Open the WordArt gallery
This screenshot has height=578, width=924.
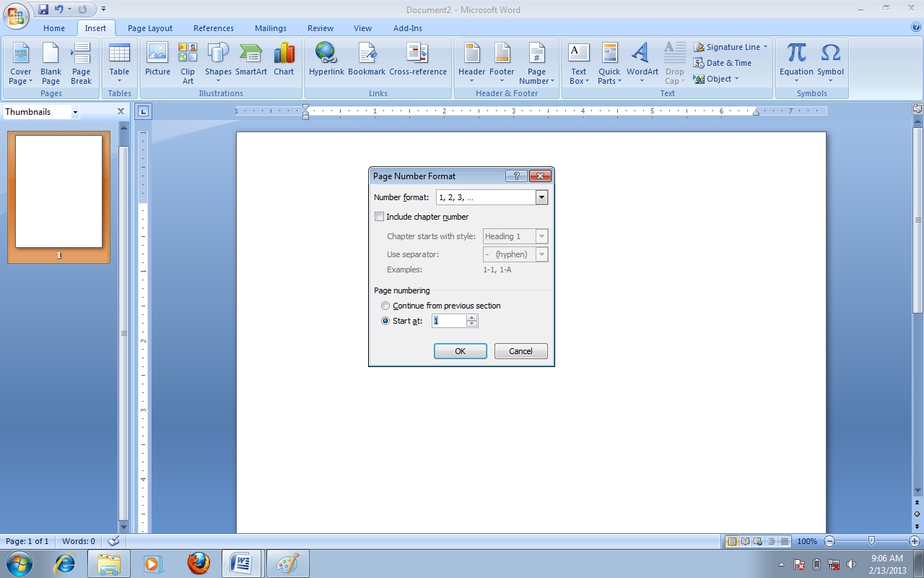point(642,64)
